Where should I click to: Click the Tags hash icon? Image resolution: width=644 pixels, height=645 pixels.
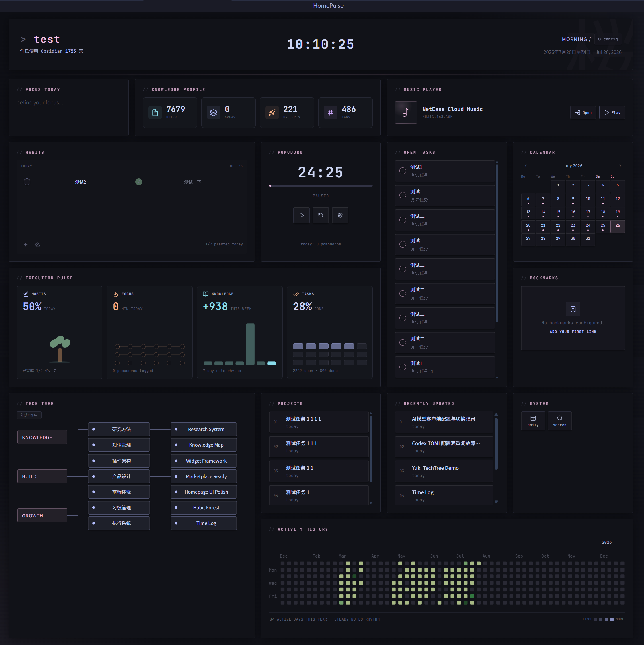(x=331, y=112)
